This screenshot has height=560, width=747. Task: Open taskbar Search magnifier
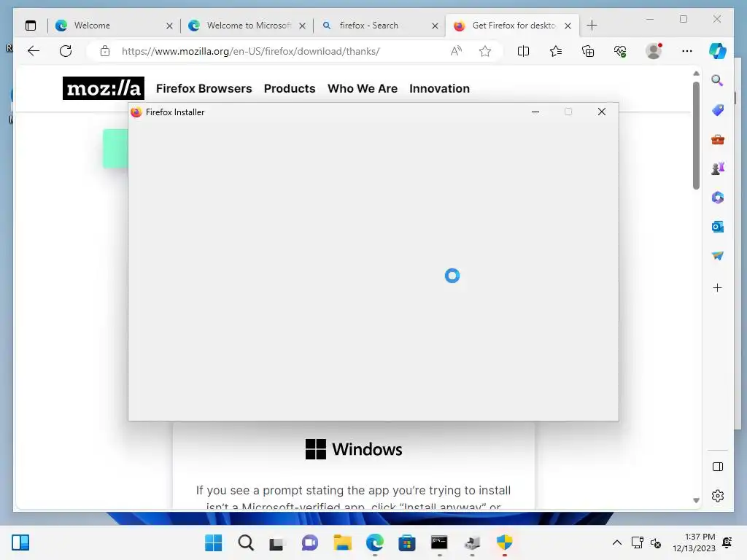click(246, 542)
